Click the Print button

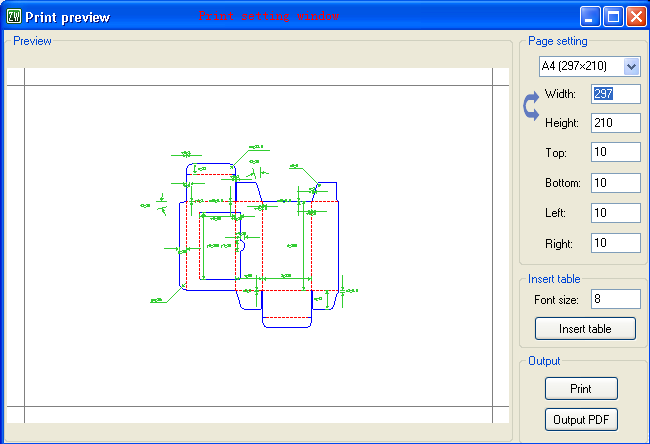[581, 389]
